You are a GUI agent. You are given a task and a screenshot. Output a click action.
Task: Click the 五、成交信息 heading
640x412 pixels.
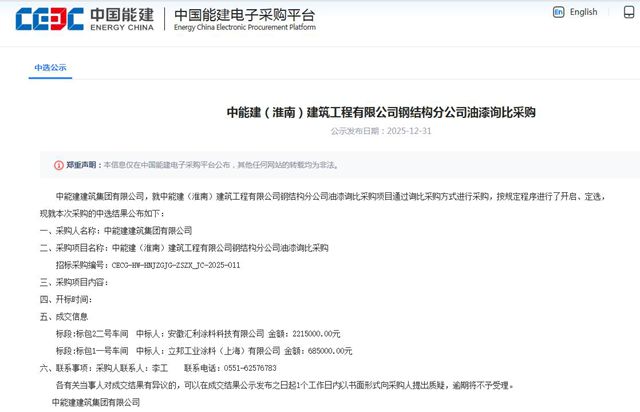64,316
